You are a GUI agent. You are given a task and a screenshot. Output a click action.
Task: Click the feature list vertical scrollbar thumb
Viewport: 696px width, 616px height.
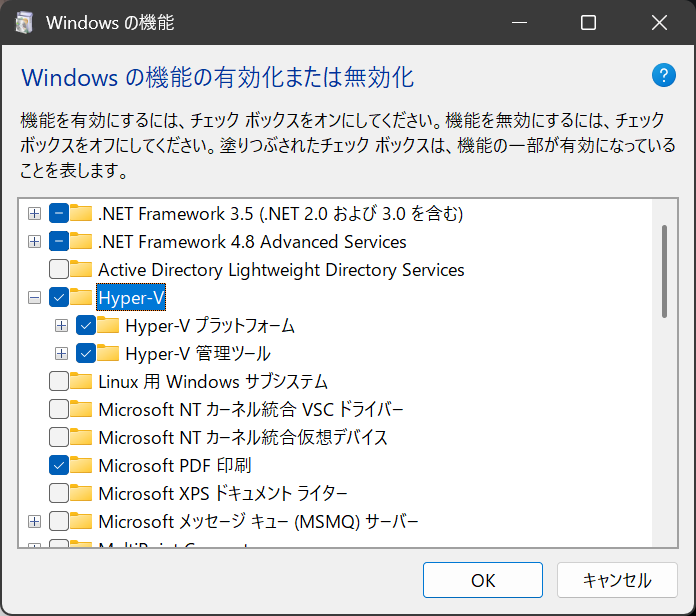point(663,270)
